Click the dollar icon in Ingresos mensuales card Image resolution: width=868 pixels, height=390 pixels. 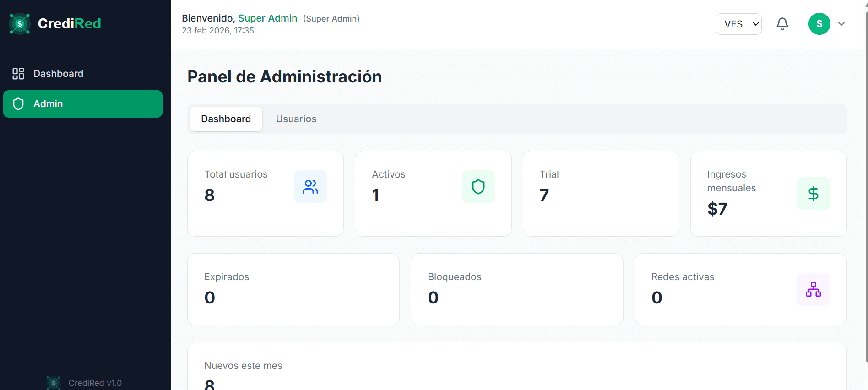tap(813, 194)
